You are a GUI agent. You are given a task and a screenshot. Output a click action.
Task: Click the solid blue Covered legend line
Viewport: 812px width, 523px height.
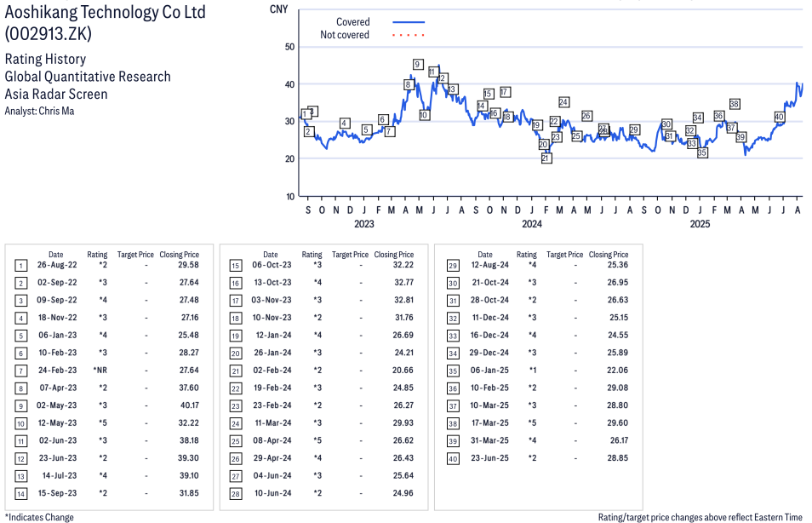(x=409, y=22)
